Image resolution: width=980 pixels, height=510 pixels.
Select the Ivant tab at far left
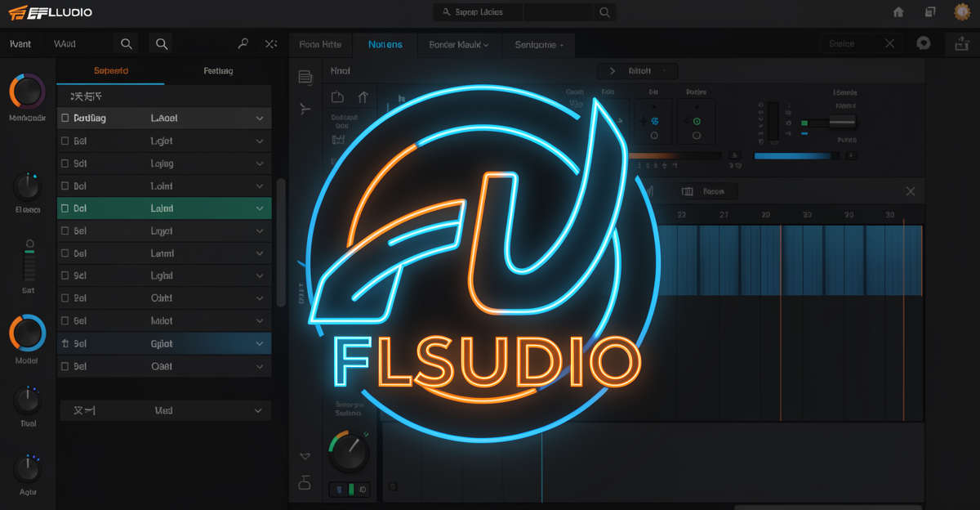(x=20, y=44)
